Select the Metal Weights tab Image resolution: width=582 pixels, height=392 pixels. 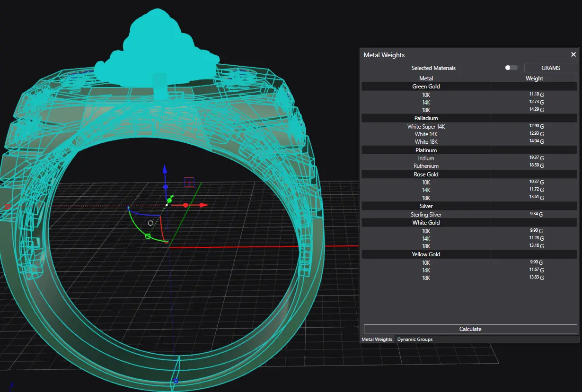tap(377, 339)
